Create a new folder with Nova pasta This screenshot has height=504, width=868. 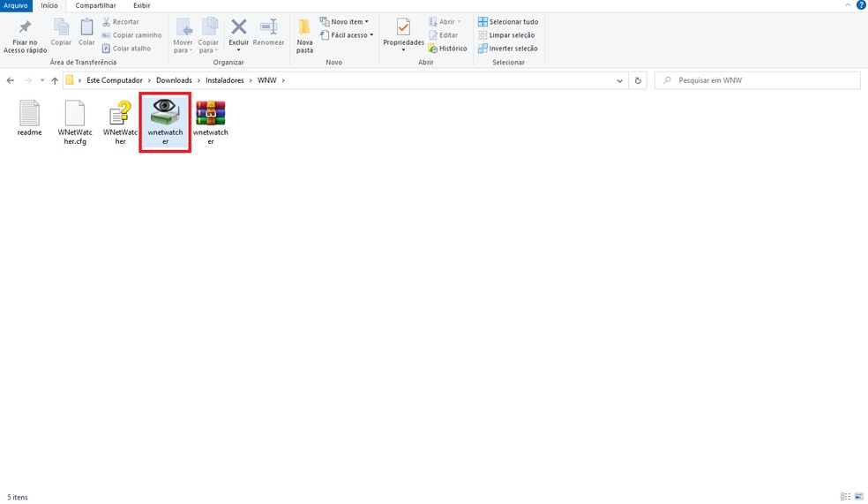304,36
